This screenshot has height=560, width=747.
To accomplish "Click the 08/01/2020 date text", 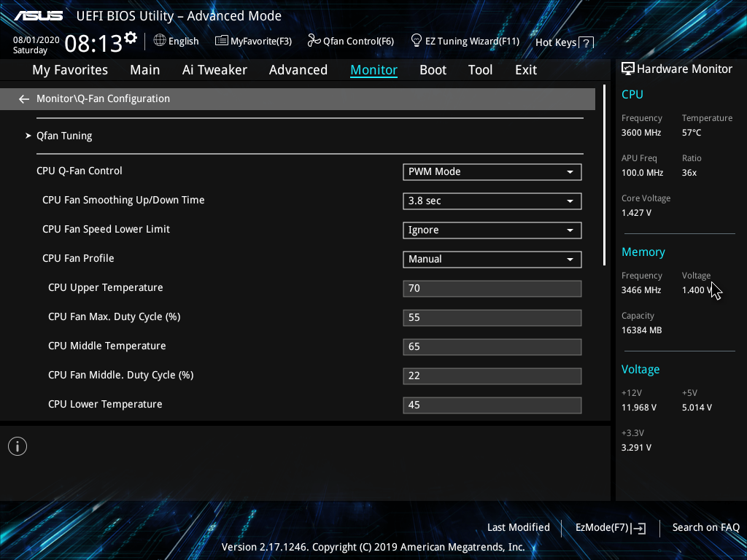I will point(36,40).
